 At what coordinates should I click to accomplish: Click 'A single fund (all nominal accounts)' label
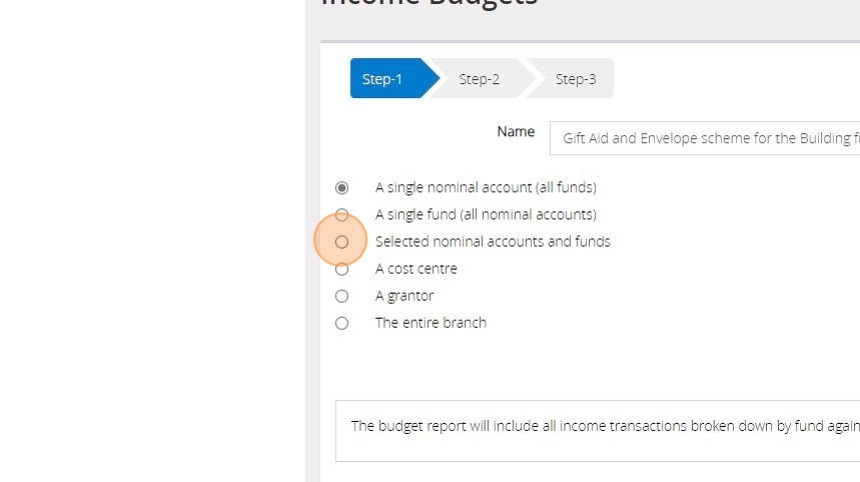pos(485,214)
